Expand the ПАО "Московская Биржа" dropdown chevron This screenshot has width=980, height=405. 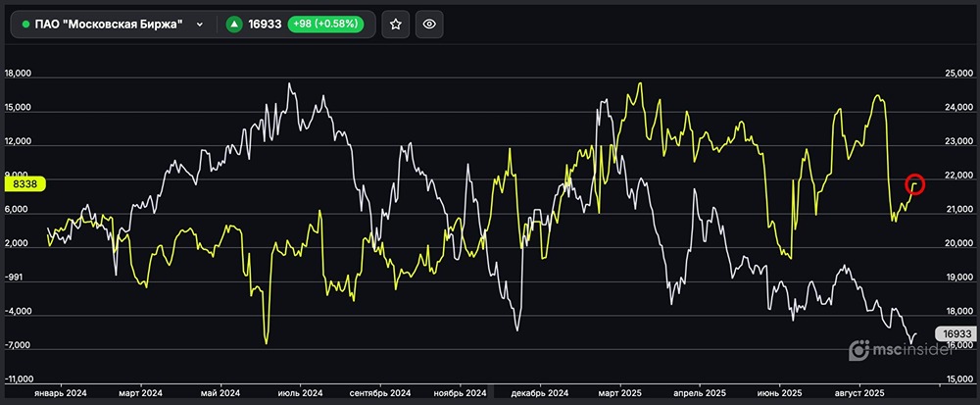[x=200, y=25]
